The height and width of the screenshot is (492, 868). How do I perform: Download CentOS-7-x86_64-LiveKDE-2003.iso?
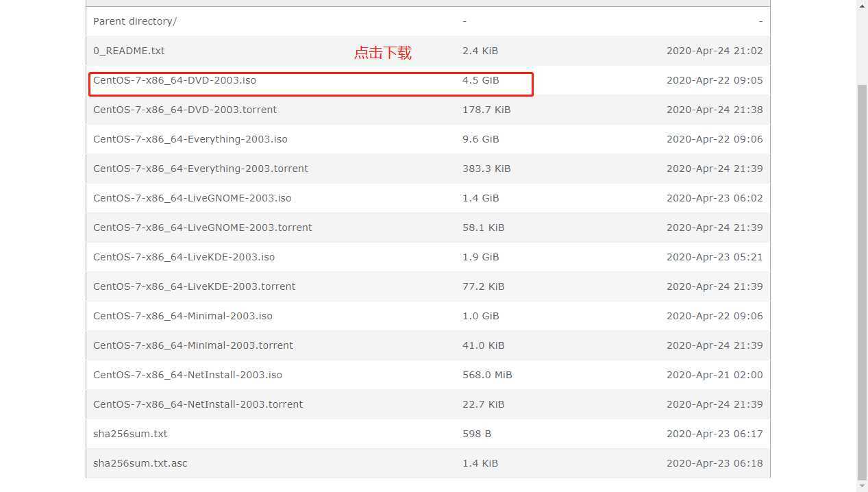point(184,257)
